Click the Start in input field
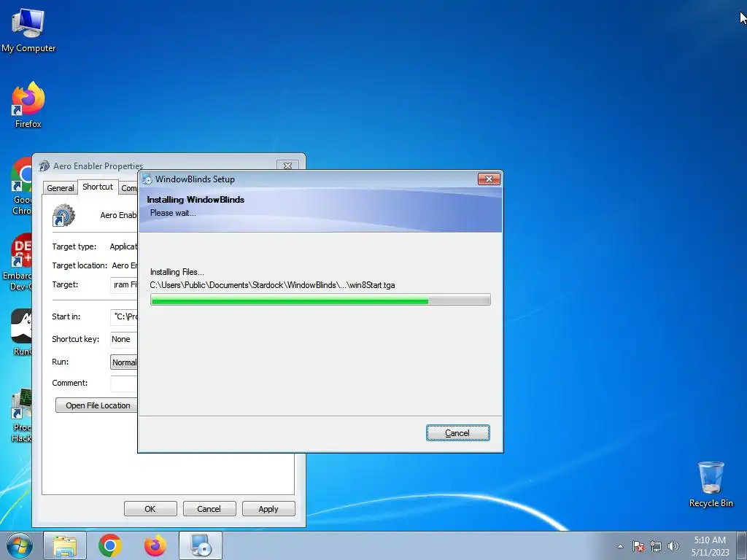The width and height of the screenshot is (747, 560). [124, 316]
